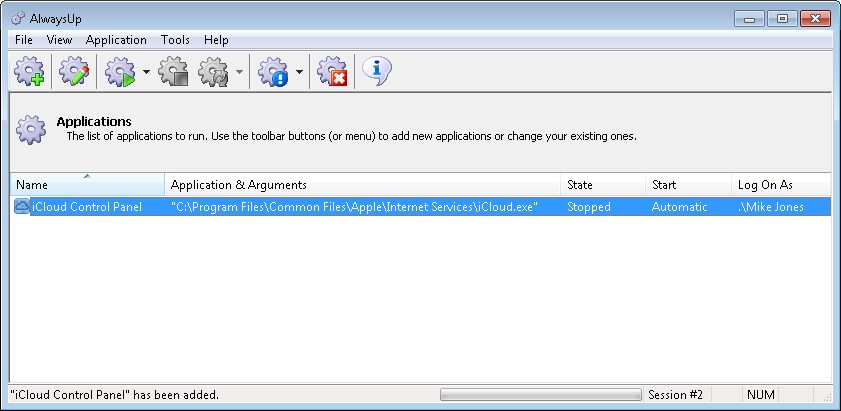Select the iCloud Control Panel row name
Screen dimensions: 841x411
87,207
